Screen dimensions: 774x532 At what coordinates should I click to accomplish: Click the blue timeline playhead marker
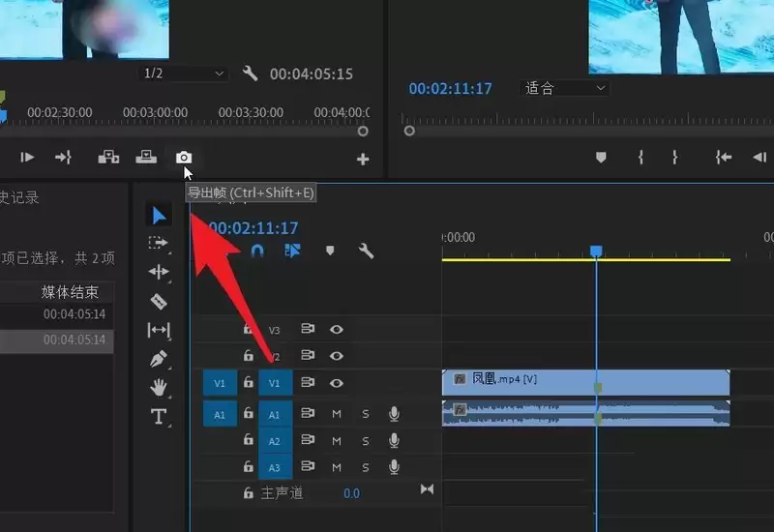pyautogui.click(x=596, y=251)
